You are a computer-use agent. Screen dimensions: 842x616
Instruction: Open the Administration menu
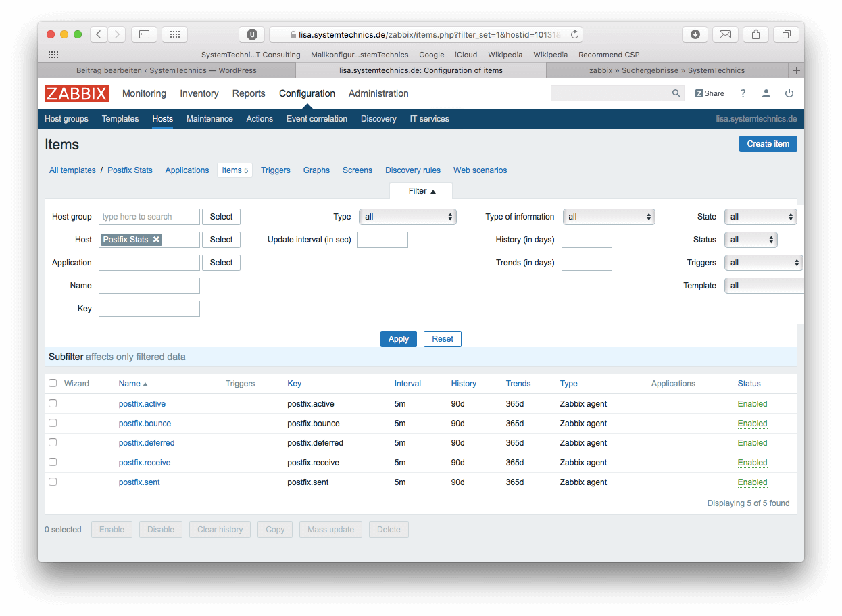tap(378, 93)
